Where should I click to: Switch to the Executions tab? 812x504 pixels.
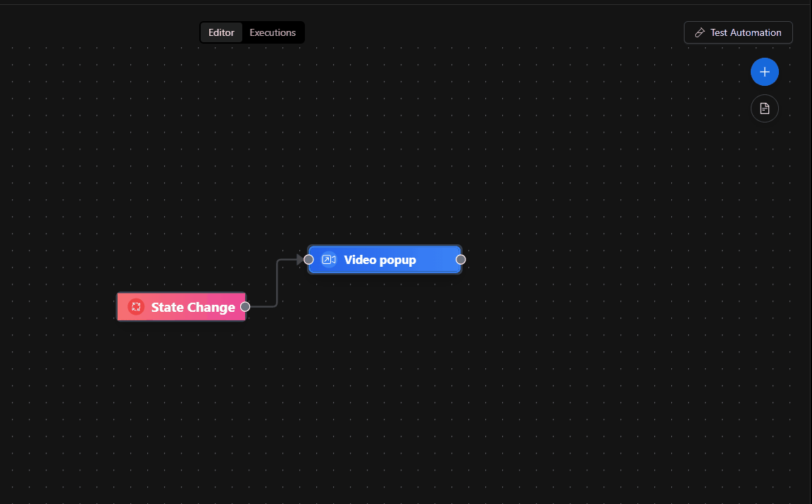point(273,32)
